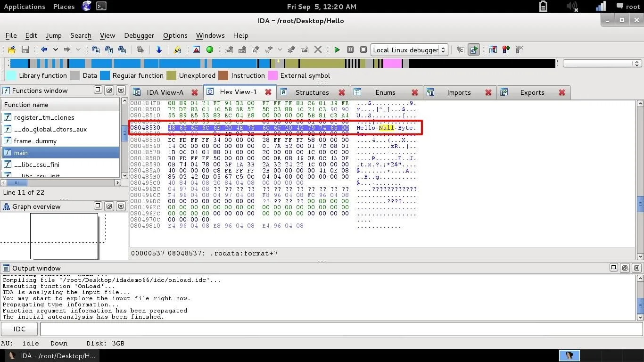Select frame_dummy function
Viewport: 644px width, 362px height.
(x=60, y=141)
